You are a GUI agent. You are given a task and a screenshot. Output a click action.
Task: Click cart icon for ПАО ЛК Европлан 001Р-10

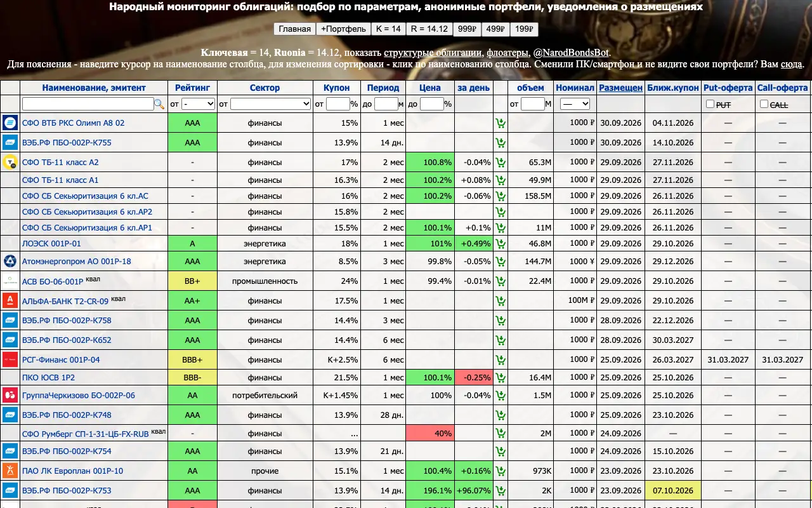point(501,471)
